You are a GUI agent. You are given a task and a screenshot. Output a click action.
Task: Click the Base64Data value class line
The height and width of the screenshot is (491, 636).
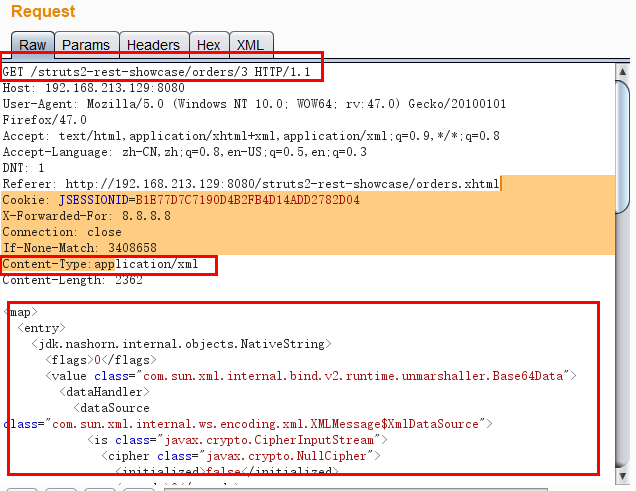point(311,376)
